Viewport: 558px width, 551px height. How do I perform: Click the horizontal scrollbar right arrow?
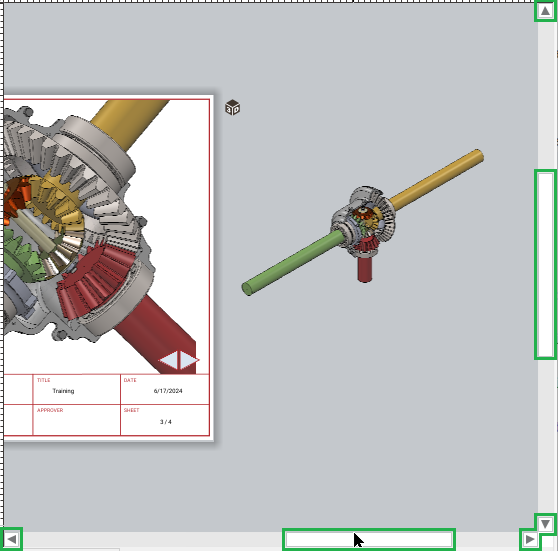(530, 539)
